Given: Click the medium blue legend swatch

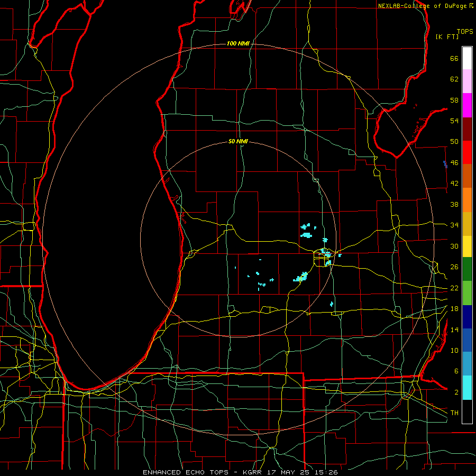Looking at the screenshot, I should pos(467,340).
